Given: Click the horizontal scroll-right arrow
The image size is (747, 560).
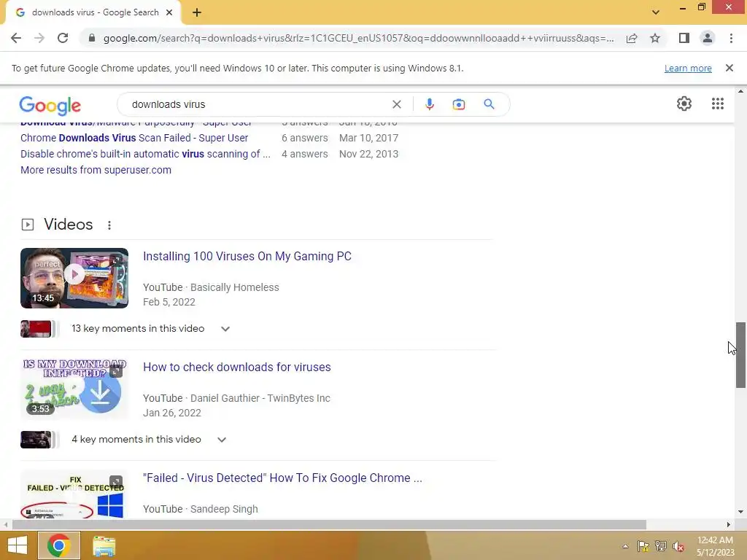Looking at the screenshot, I should [729, 525].
